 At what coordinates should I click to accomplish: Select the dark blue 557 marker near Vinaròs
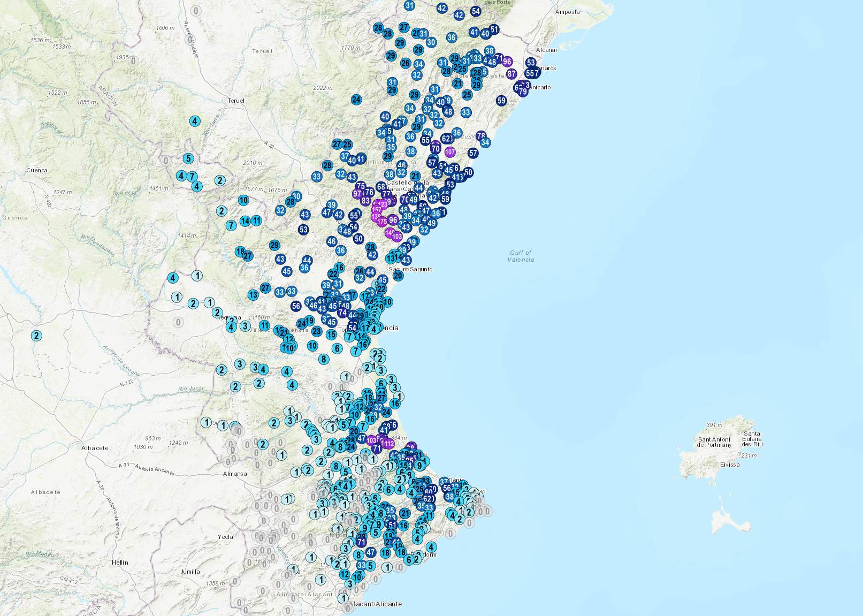click(533, 73)
